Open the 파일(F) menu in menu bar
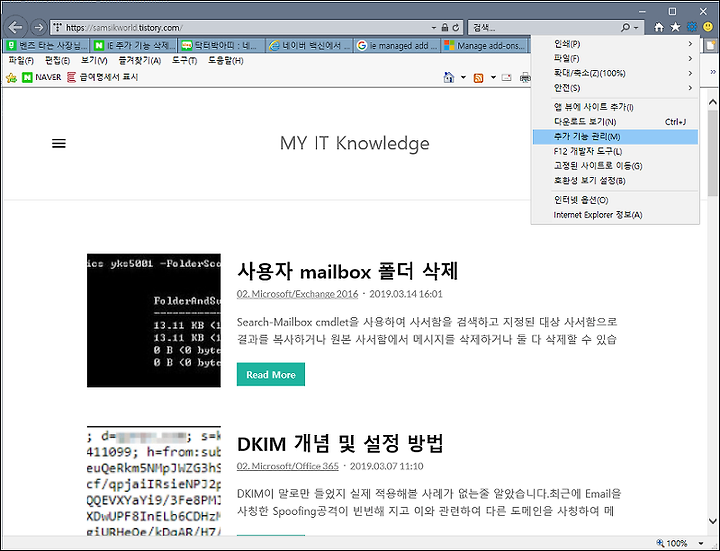 pos(21,61)
